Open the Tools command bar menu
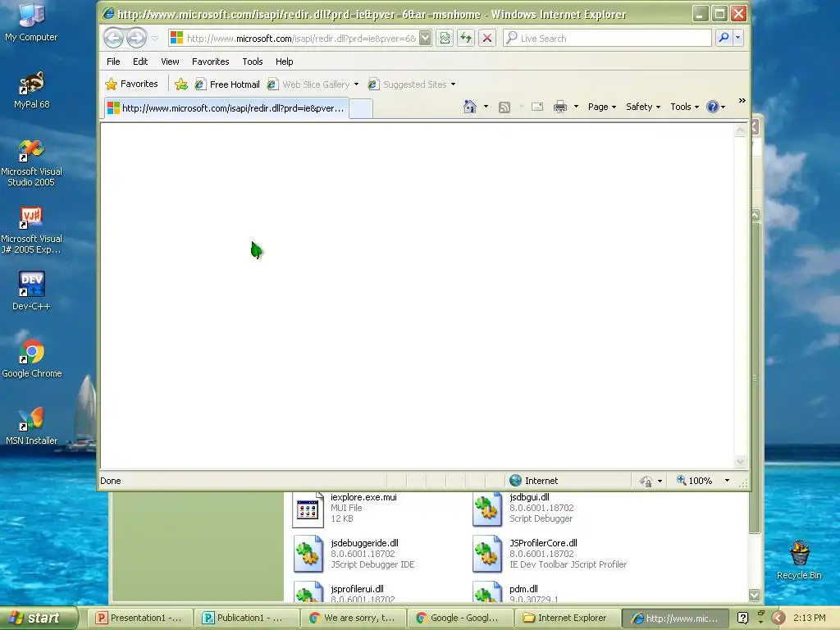 click(x=685, y=107)
